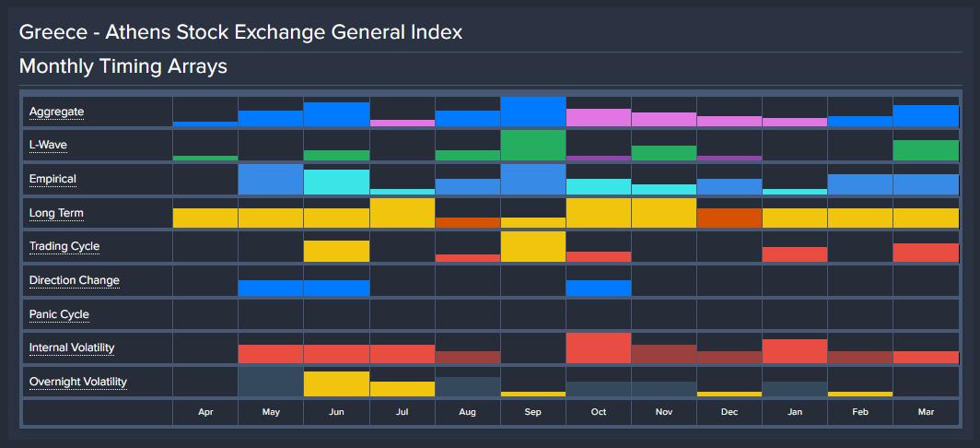Click the Aggregate pink bar for October

pos(599,118)
